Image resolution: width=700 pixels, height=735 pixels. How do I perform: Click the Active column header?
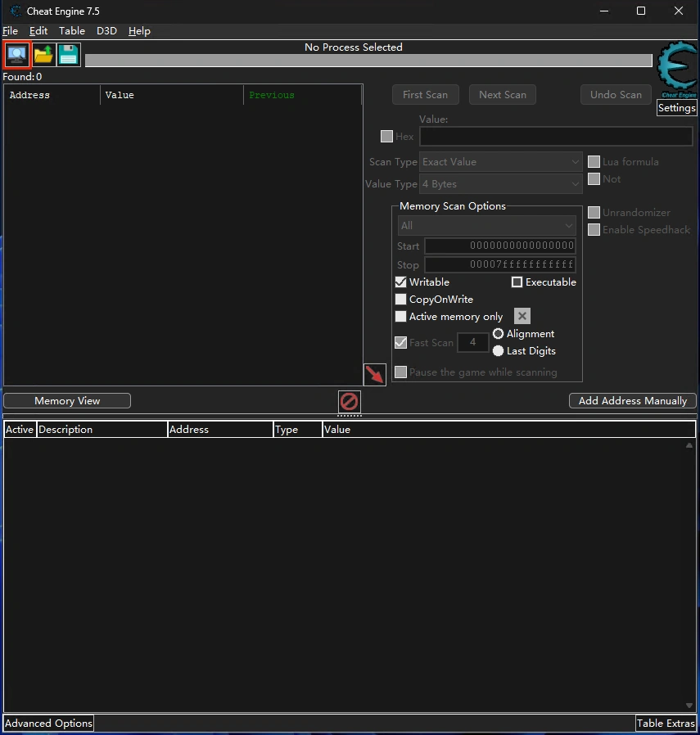[20, 430]
